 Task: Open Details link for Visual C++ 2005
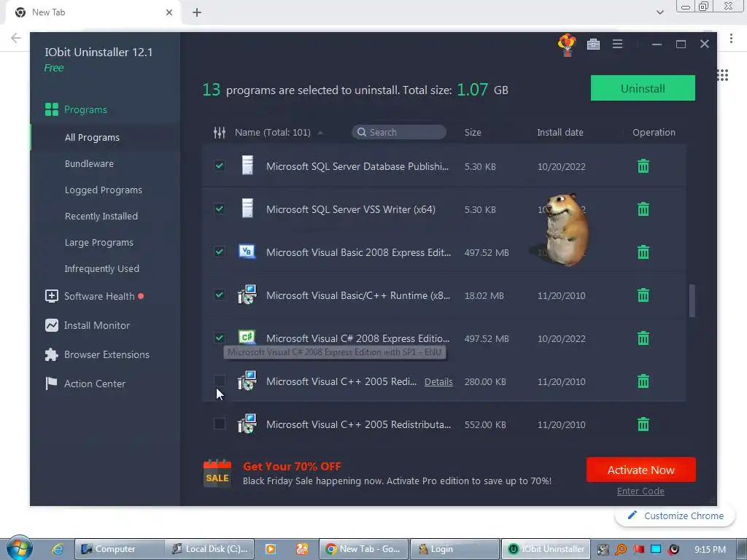tap(438, 382)
